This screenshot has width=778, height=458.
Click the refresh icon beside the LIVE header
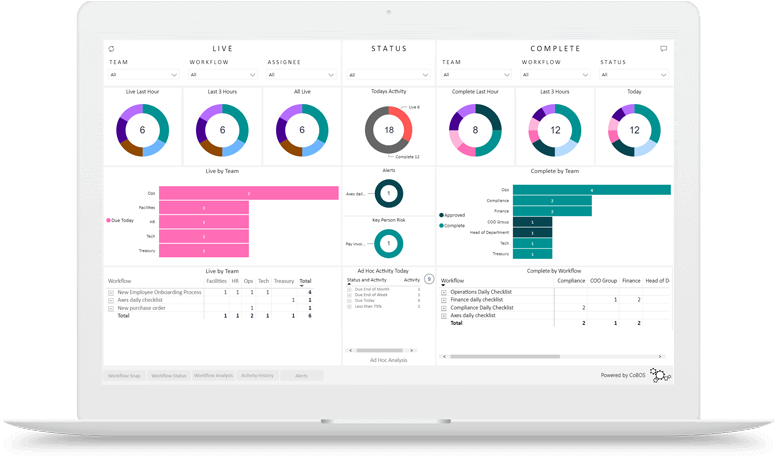click(111, 49)
